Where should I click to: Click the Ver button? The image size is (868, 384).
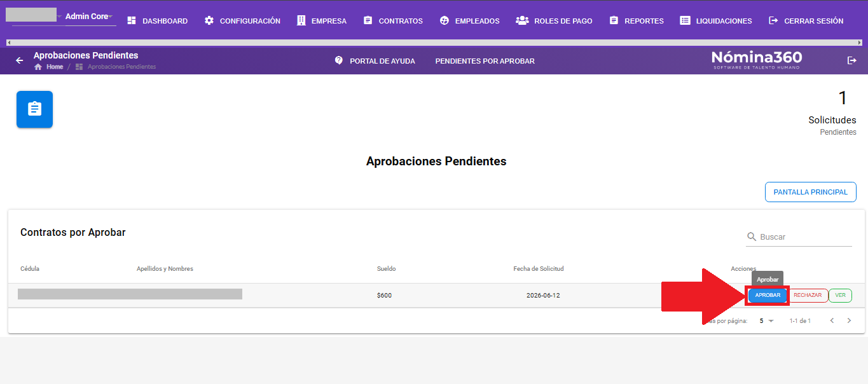point(840,295)
